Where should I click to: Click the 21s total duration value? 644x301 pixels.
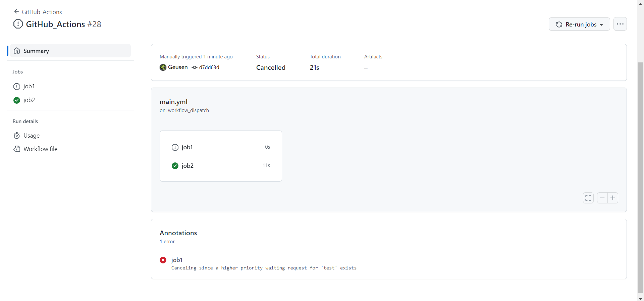(315, 67)
